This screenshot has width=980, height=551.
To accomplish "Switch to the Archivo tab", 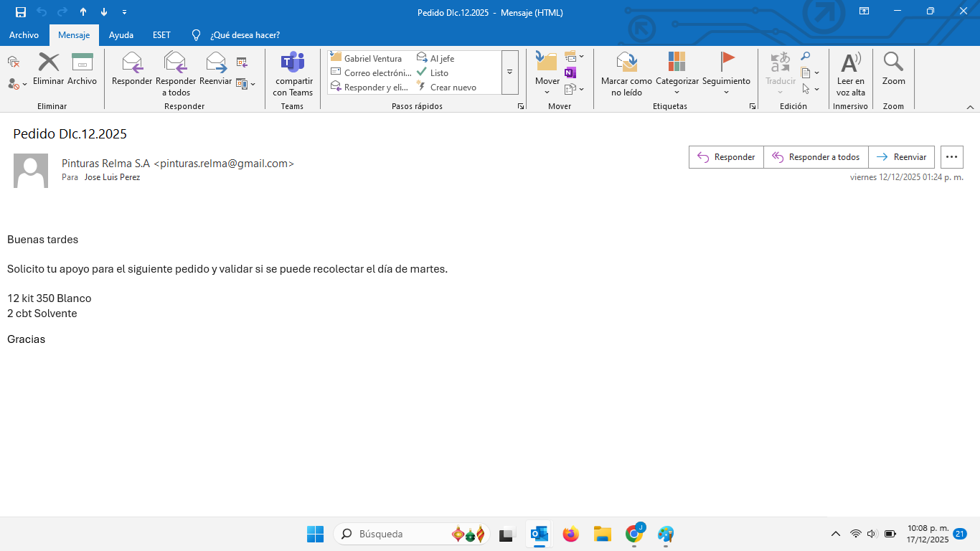I will click(x=24, y=34).
